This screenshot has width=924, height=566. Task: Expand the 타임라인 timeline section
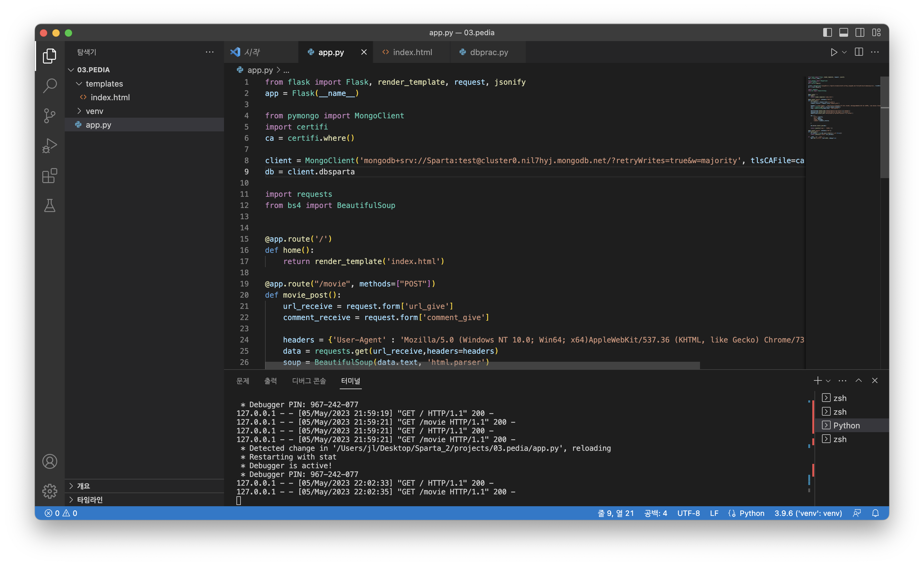(144, 500)
